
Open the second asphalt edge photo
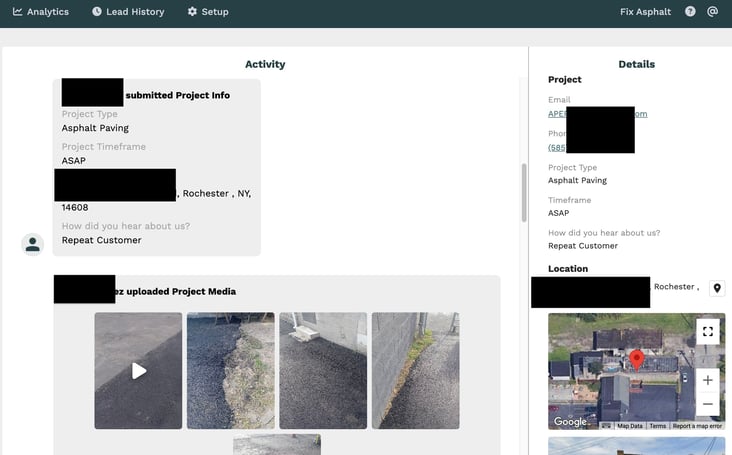230,371
